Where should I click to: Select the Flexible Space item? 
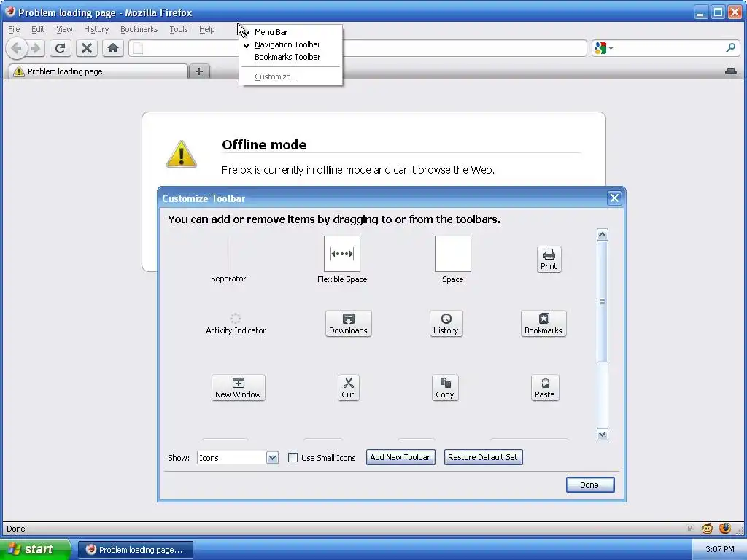342,260
